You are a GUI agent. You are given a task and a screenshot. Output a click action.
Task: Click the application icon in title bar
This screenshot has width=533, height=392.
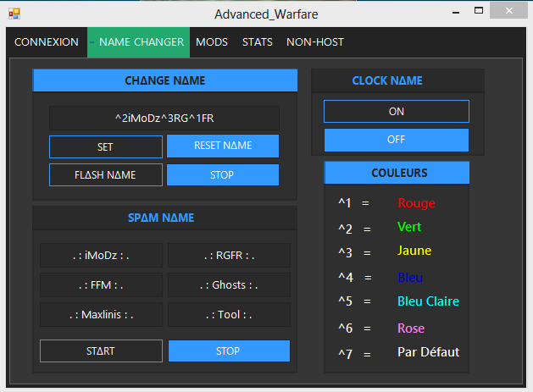[x=14, y=14]
